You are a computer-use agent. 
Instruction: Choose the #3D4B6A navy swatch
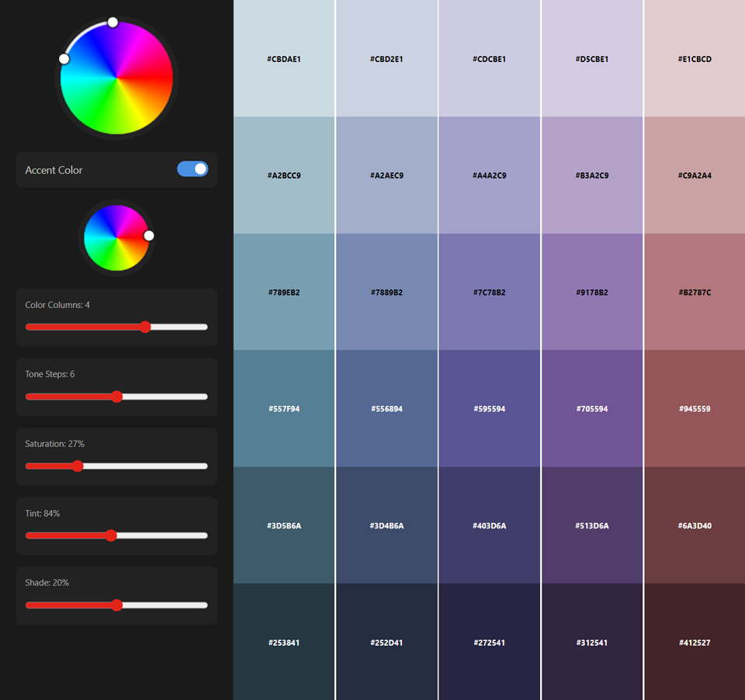tap(386, 526)
